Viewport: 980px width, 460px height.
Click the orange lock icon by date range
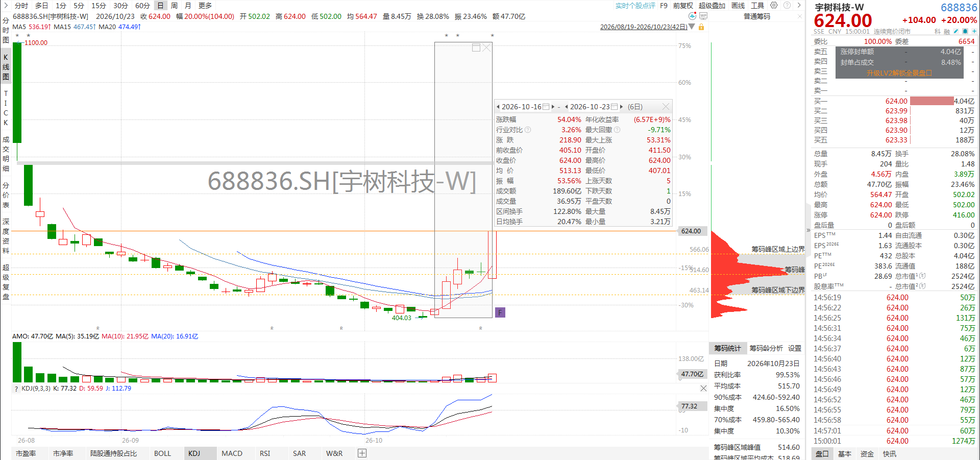[701, 27]
